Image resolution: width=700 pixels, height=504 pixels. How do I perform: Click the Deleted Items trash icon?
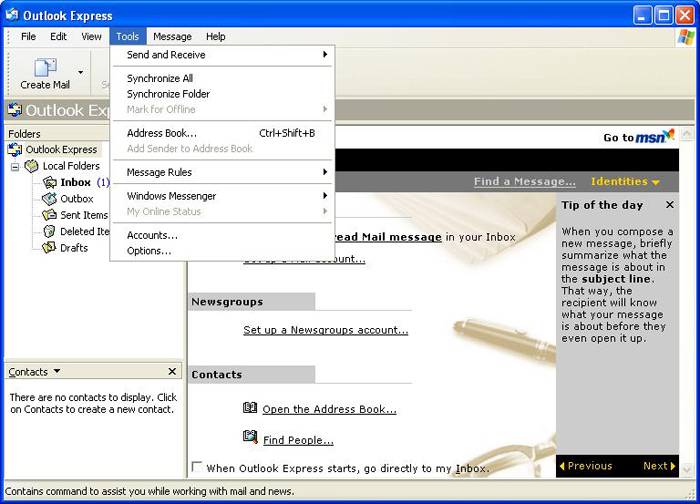pos(49,231)
